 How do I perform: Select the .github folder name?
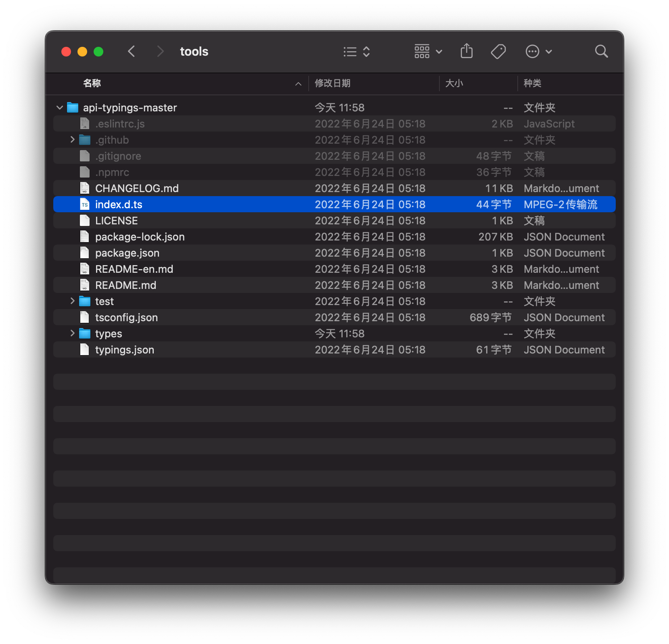tap(112, 140)
